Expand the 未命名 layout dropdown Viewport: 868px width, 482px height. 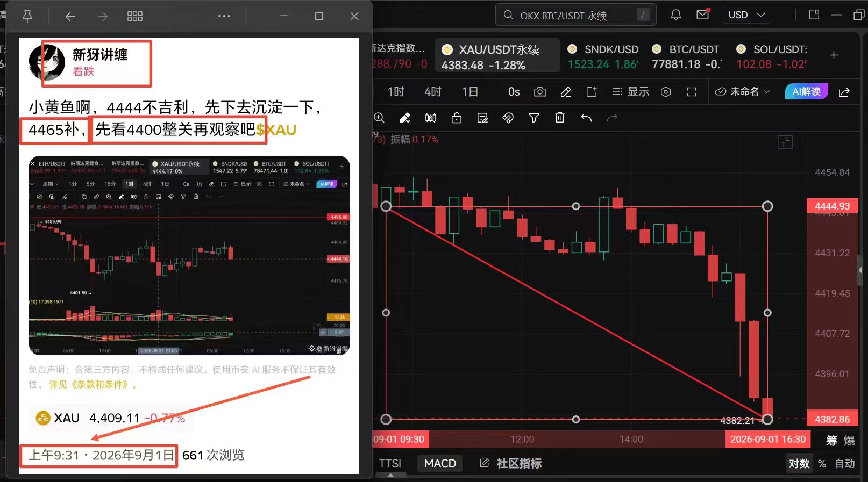[742, 92]
